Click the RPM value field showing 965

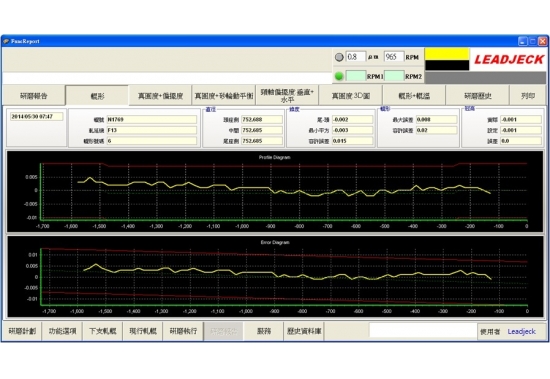394,57
